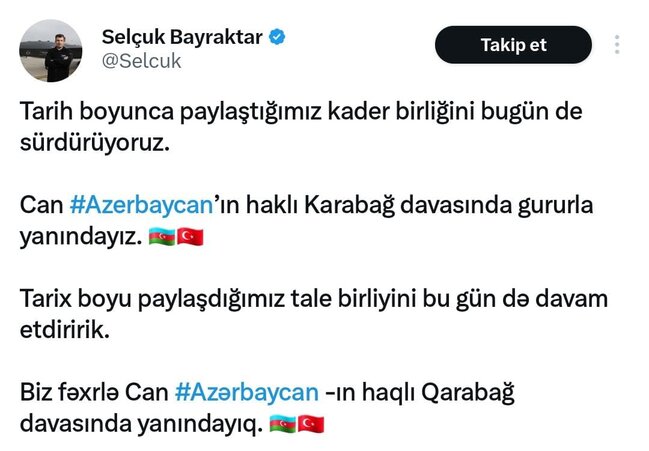The width and height of the screenshot is (649, 451).
Task: Click the Turkish flag emoji after yanındayıq
Action: coord(311,424)
